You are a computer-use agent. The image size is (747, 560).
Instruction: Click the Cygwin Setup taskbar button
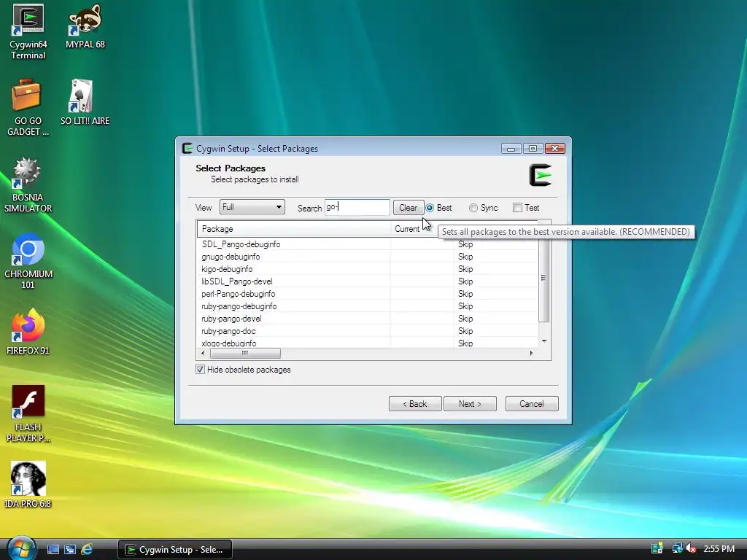(175, 550)
